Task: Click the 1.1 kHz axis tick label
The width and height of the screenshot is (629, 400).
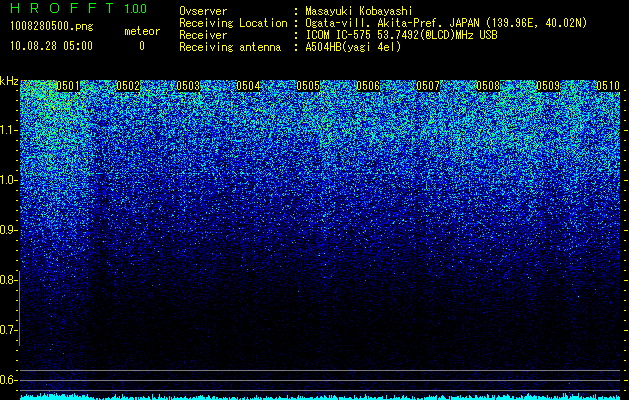Action: pyautogui.click(x=8, y=130)
